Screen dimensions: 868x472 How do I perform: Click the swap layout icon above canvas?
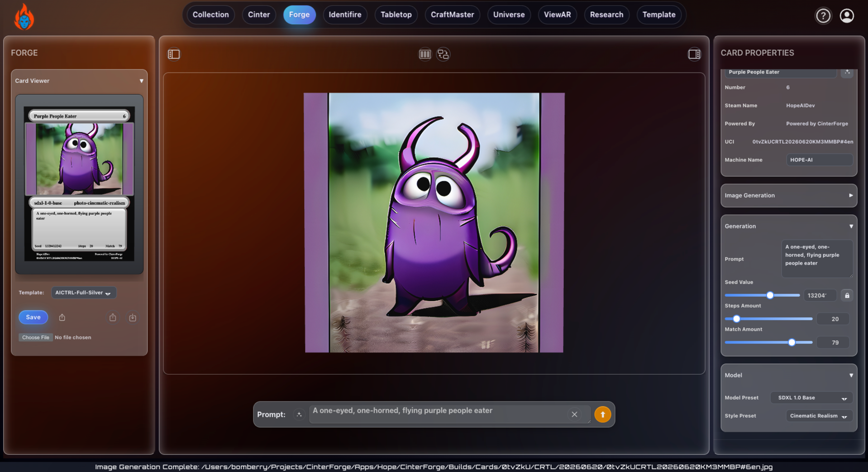pos(443,54)
